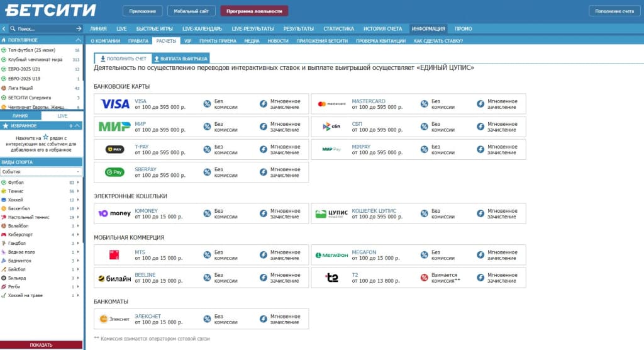Viewport: 644px width, 350px height.
Task: Click the Элекснет ATM logo
Action: [x=114, y=319]
